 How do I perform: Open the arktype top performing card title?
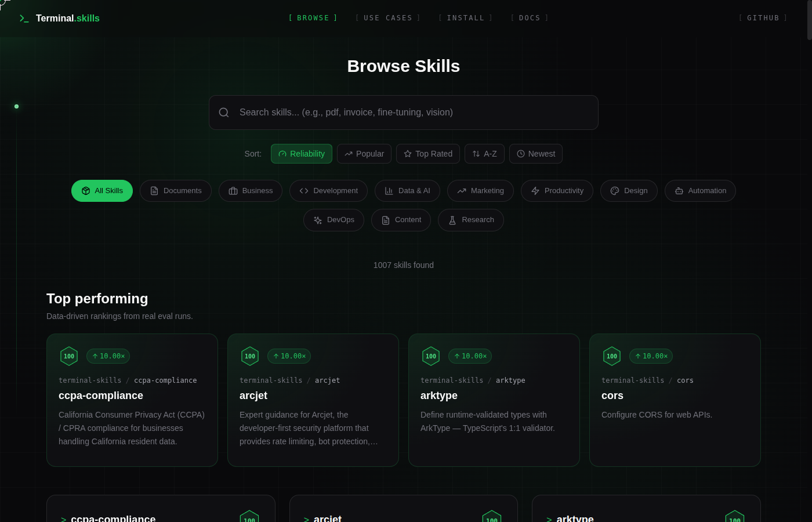pos(439,396)
